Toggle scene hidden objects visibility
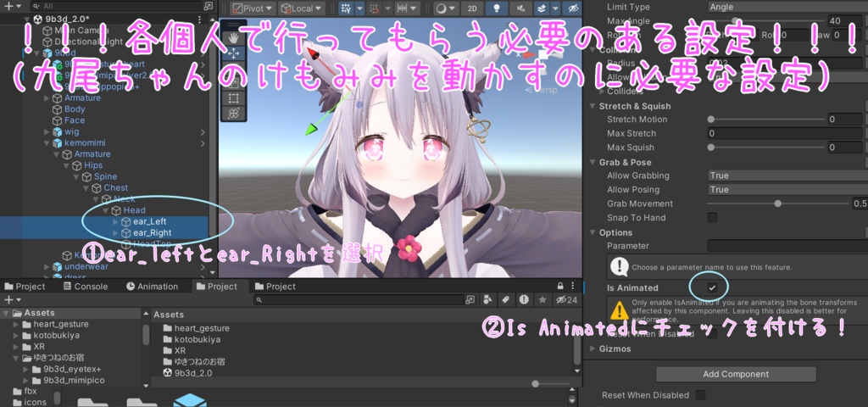Image resolution: width=868 pixels, height=407 pixels. [574, 8]
